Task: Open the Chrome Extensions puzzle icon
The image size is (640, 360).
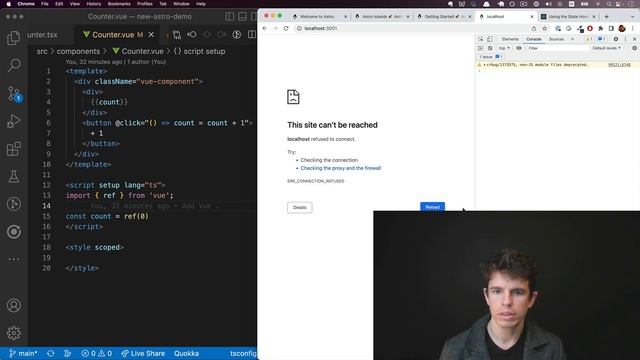Action: coord(600,28)
